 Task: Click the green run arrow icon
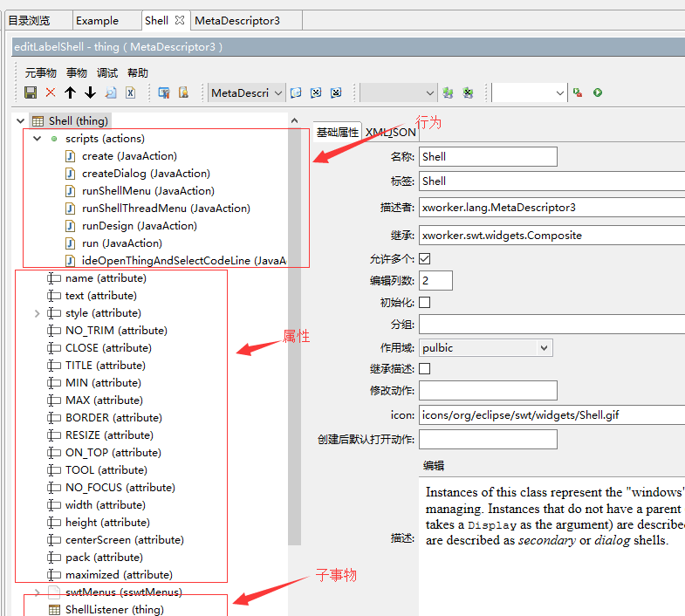(x=598, y=92)
